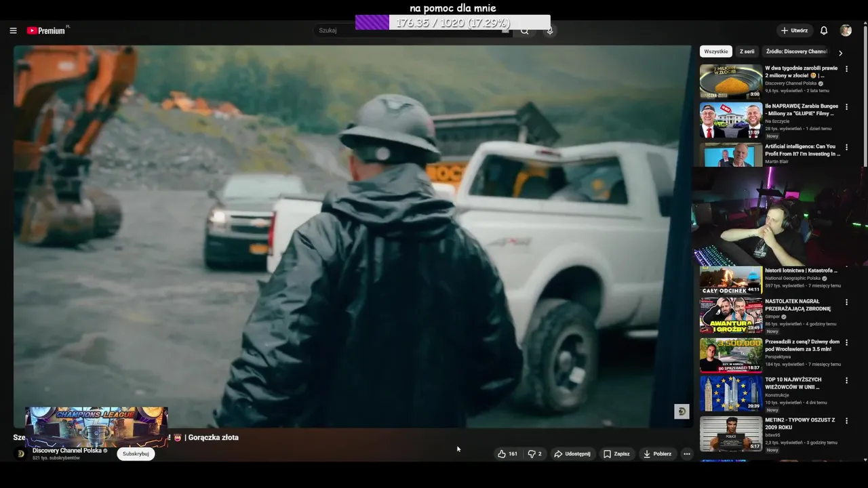Open options for 'METIN2 - TYPOWY OSZUST' video
868x488 pixels.
pos(846,421)
